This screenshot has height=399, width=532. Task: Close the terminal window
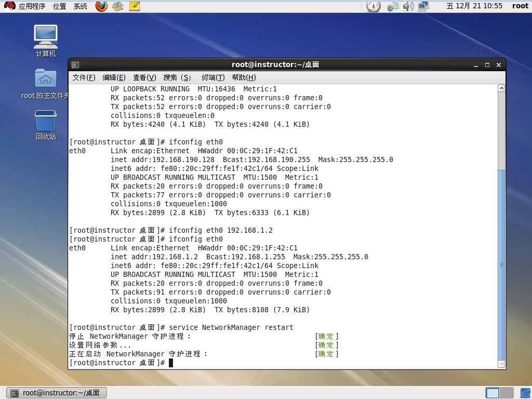[499, 65]
